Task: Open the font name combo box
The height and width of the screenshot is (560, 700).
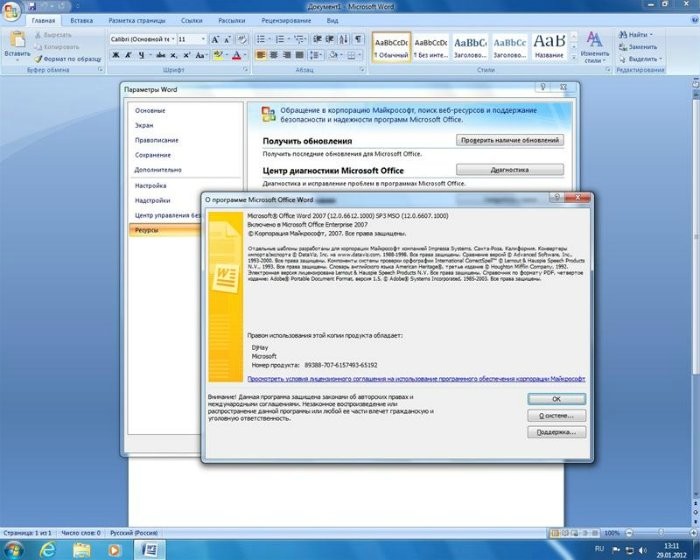Action: coord(143,40)
